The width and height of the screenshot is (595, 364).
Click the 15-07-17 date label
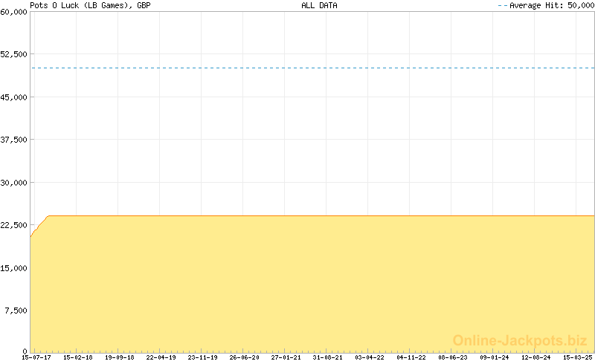(36, 357)
